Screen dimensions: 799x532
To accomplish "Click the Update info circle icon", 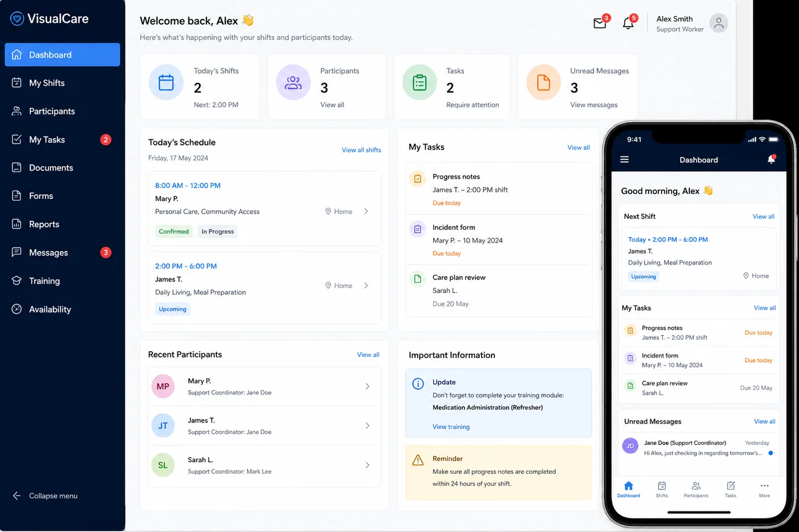I will coord(418,384).
